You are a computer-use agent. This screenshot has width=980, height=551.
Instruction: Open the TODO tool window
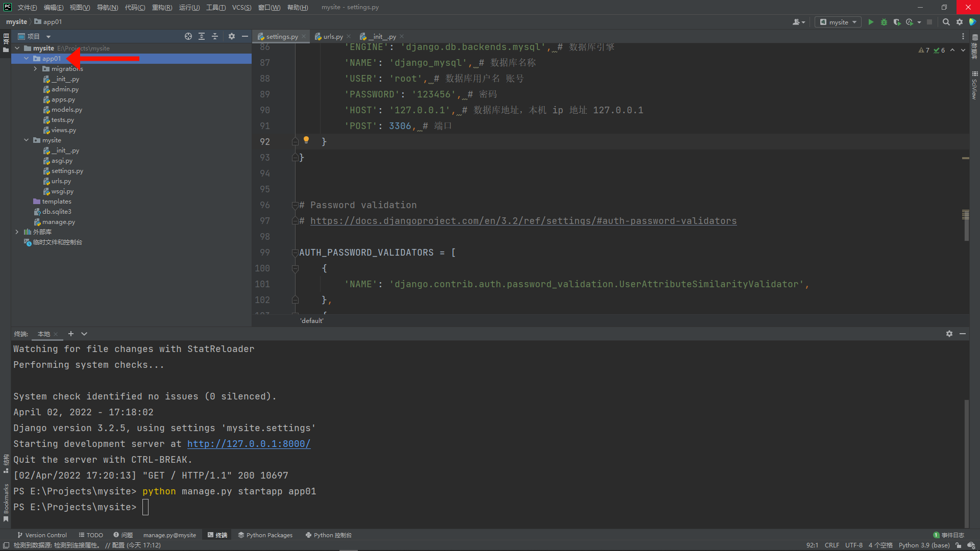[91, 535]
